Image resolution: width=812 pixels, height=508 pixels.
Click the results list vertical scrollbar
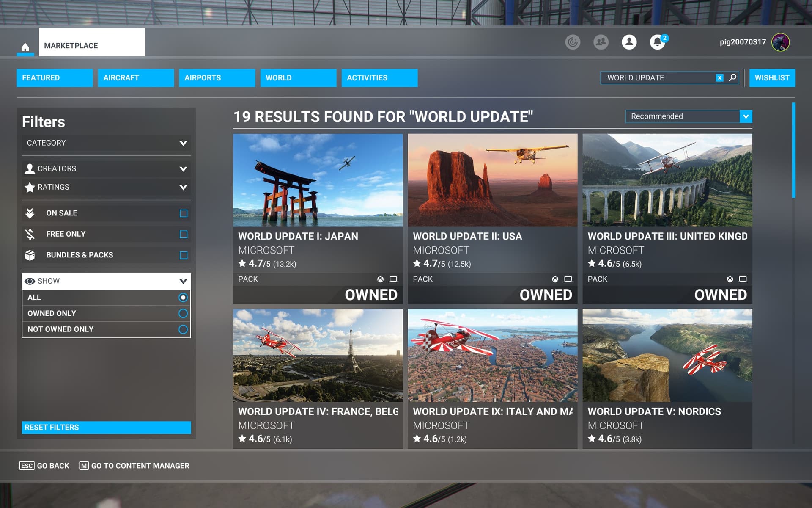(793, 150)
